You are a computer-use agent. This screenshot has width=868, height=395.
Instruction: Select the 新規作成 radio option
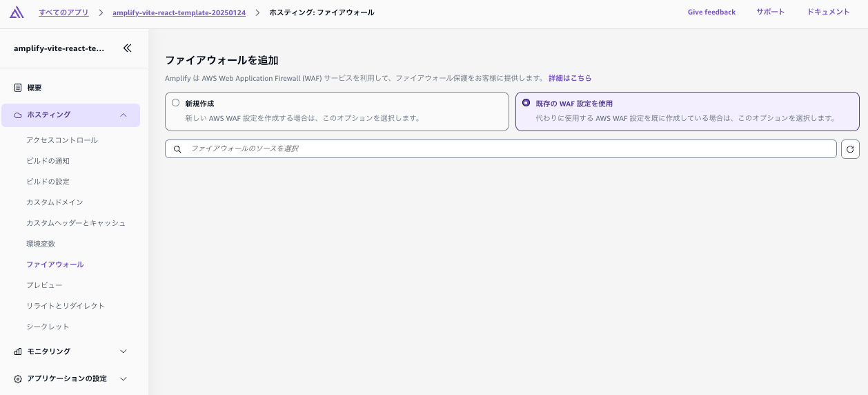point(176,103)
